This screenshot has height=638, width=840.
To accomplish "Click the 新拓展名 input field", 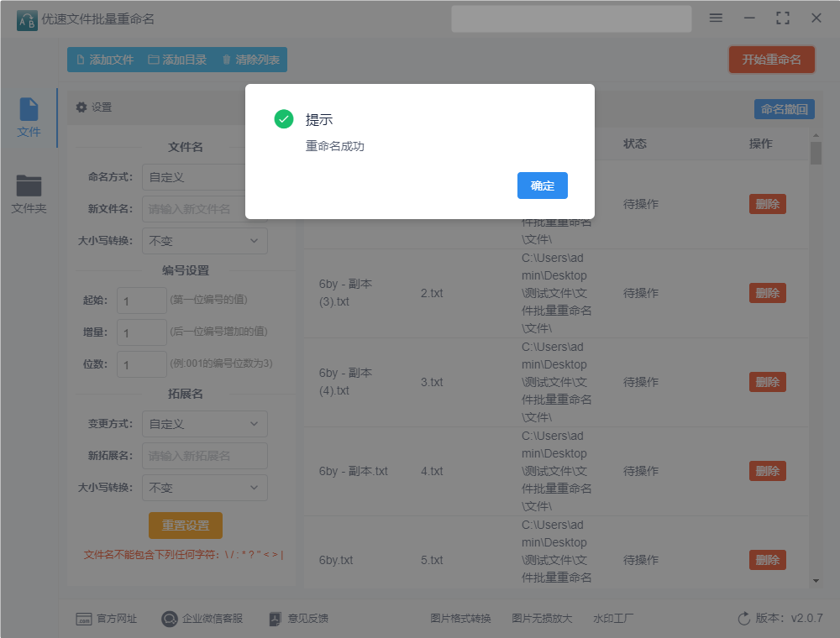I will (x=205, y=456).
